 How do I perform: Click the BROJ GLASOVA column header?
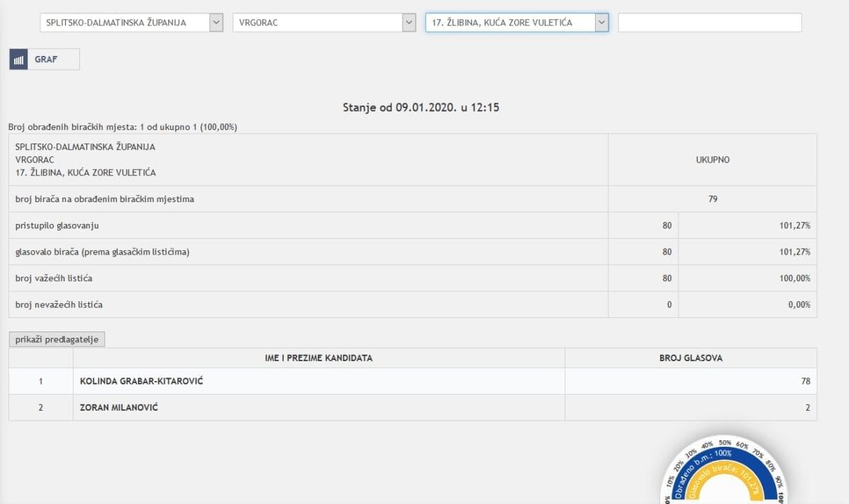(691, 358)
